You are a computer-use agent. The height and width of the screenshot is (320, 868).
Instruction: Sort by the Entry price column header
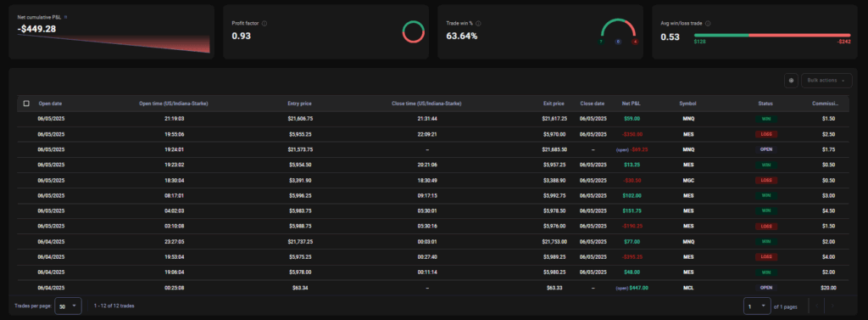299,104
